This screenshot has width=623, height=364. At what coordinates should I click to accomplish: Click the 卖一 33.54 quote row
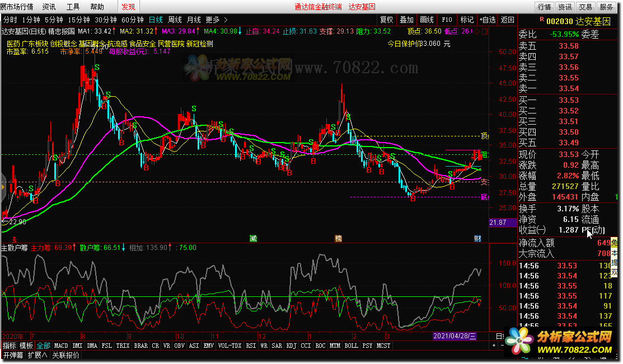click(569, 88)
